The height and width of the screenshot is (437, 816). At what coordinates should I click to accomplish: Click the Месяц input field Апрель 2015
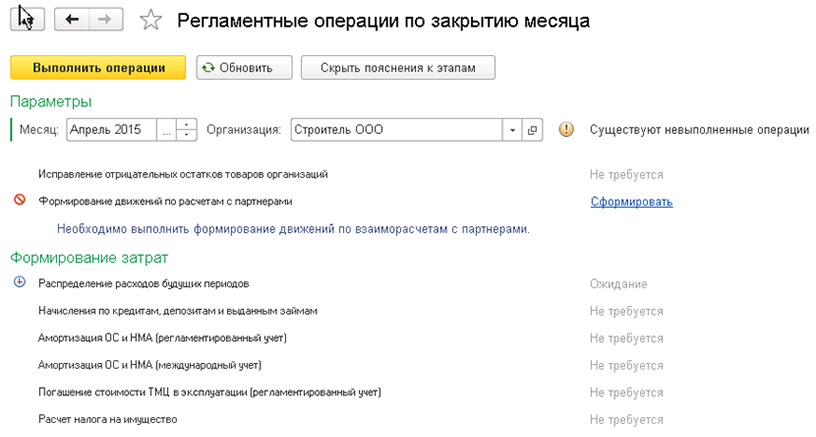pos(111,130)
